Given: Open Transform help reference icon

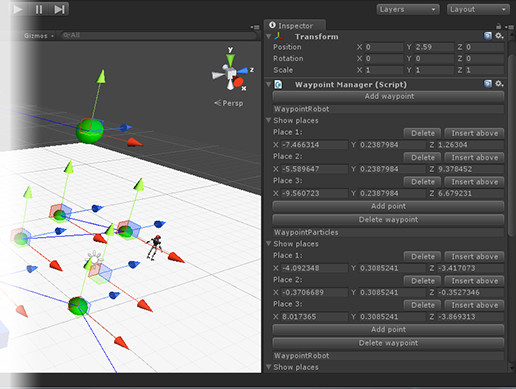Looking at the screenshot, I should pos(488,36).
